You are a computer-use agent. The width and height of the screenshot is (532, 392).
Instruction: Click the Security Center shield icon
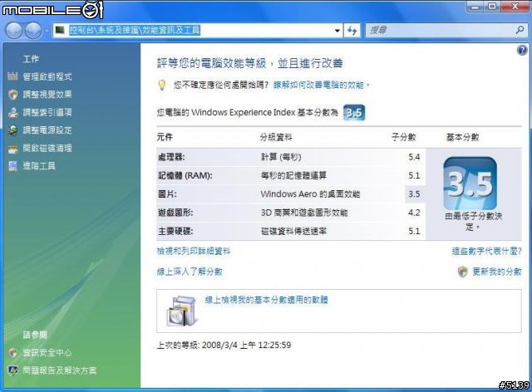pyautogui.click(x=13, y=353)
